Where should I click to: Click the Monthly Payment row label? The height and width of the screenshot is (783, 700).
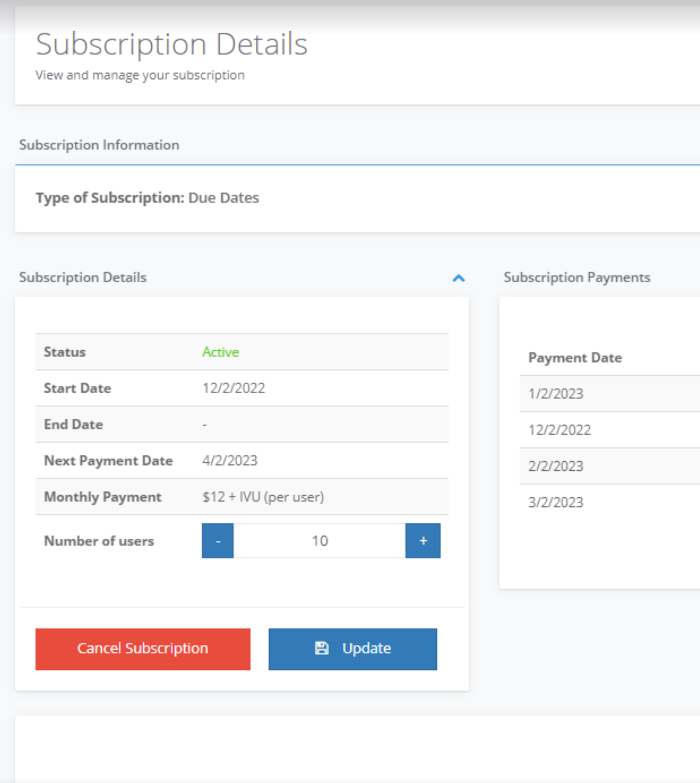click(103, 497)
